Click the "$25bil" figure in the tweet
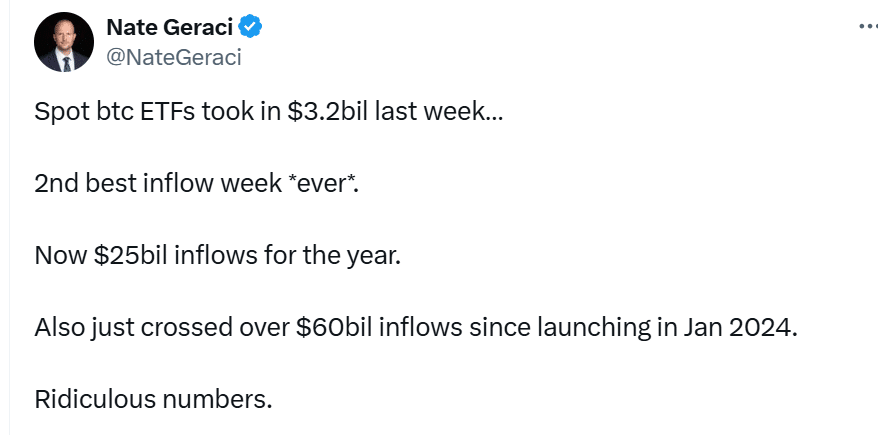878x435 pixels. coord(131,255)
